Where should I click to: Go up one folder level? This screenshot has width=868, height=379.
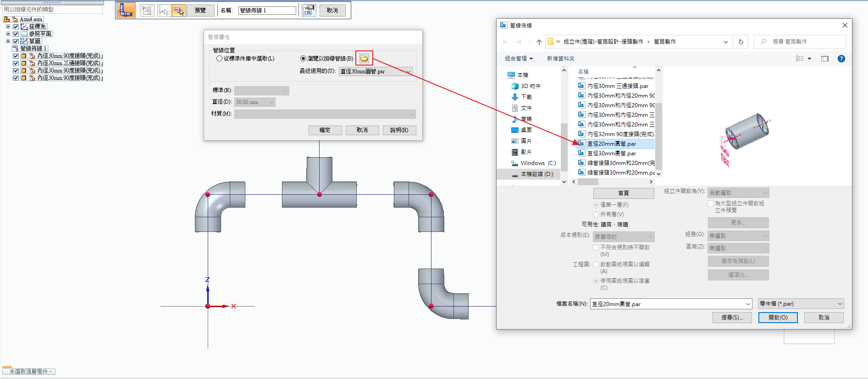[539, 42]
